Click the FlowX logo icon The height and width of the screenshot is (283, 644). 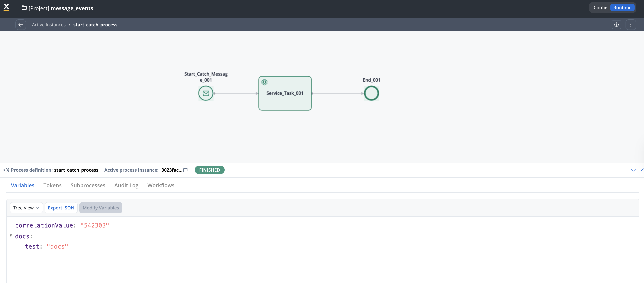[7, 8]
